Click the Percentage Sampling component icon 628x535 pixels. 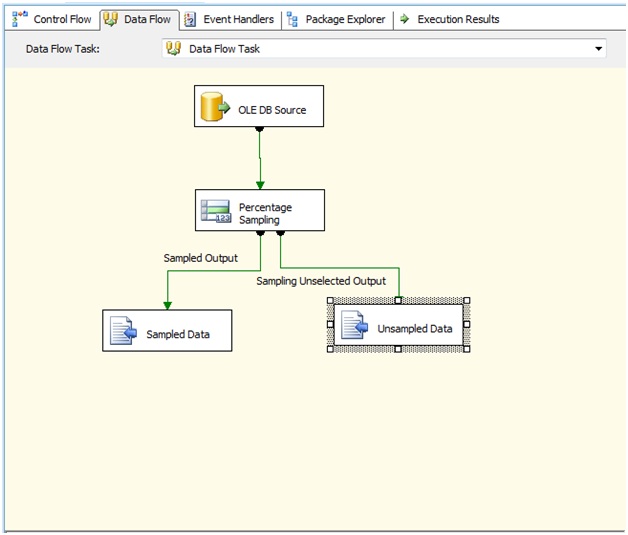click(217, 210)
